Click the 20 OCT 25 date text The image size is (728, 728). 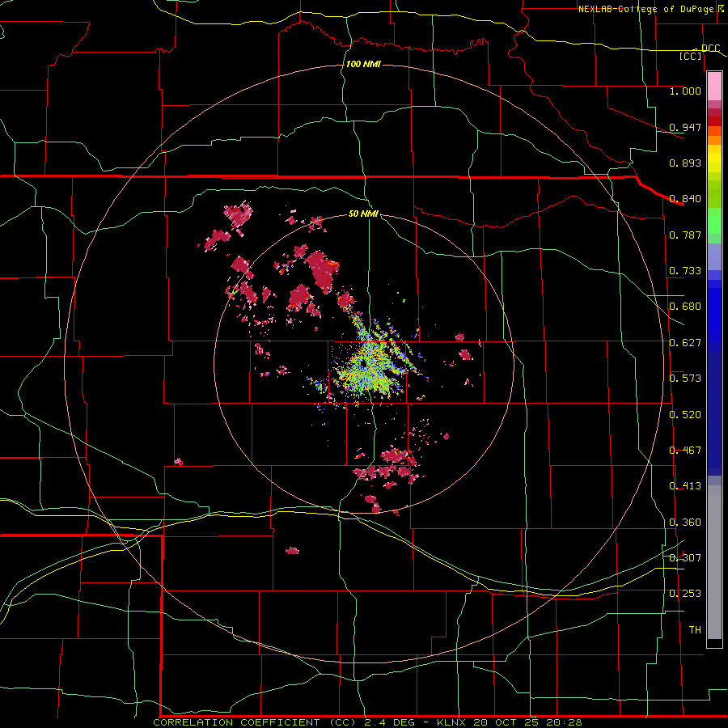coord(505,722)
